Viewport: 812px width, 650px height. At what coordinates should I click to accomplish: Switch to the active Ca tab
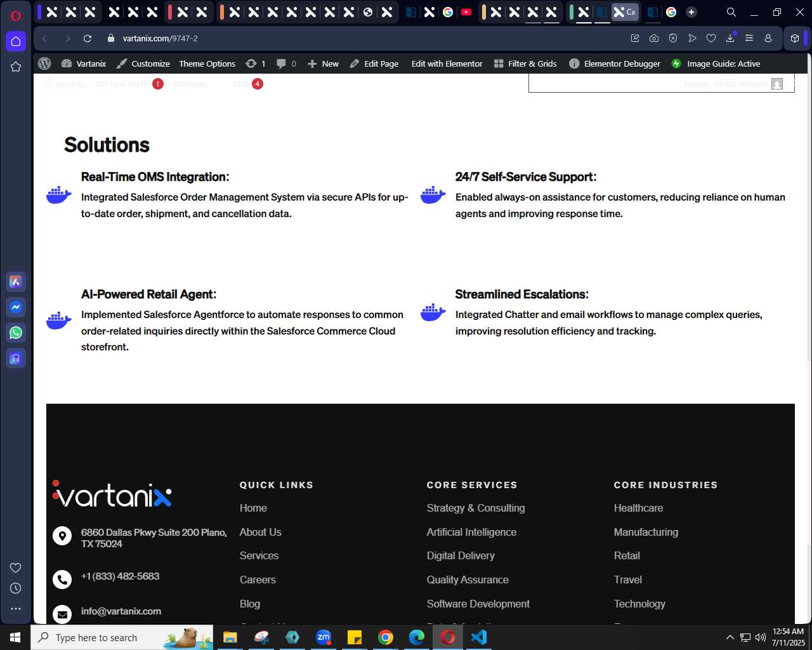click(625, 12)
